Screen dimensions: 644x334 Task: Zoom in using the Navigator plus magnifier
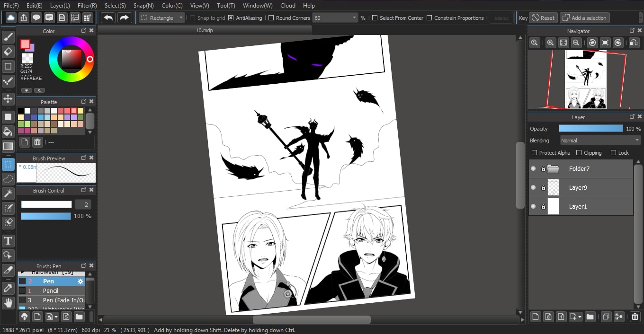[550, 43]
